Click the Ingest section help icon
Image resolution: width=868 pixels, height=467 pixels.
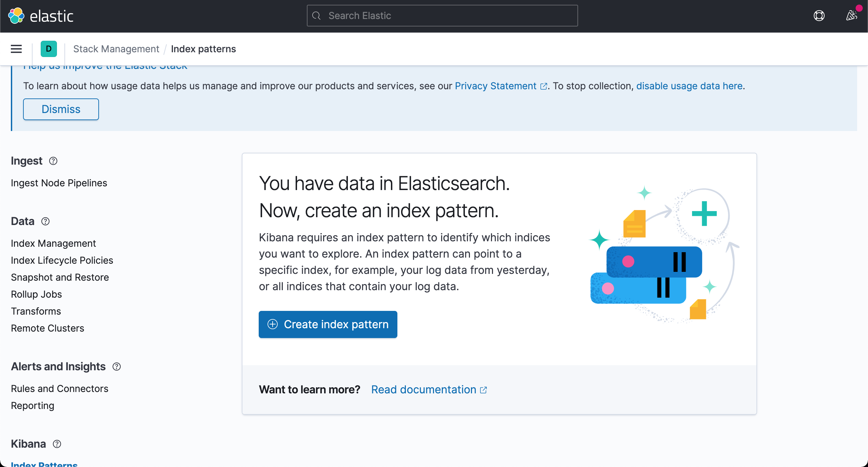pyautogui.click(x=53, y=161)
